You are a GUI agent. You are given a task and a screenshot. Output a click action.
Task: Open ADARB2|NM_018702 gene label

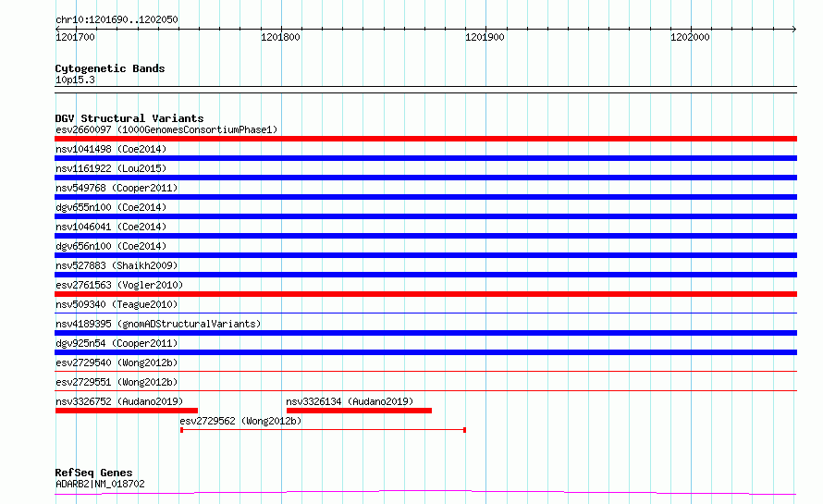point(100,484)
